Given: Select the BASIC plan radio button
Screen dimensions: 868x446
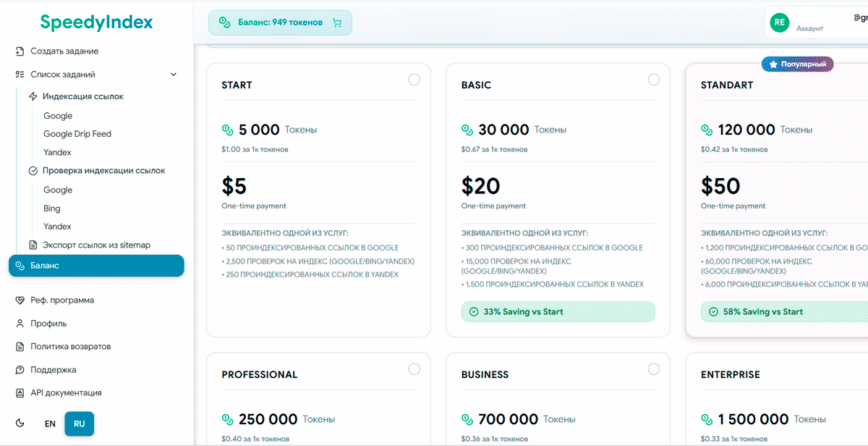Looking at the screenshot, I should click(x=654, y=80).
